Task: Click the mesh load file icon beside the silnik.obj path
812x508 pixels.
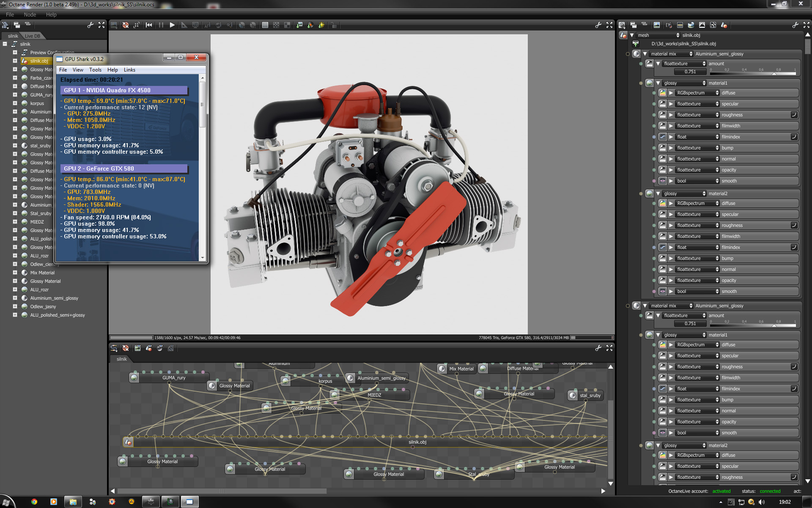Action: click(x=636, y=44)
